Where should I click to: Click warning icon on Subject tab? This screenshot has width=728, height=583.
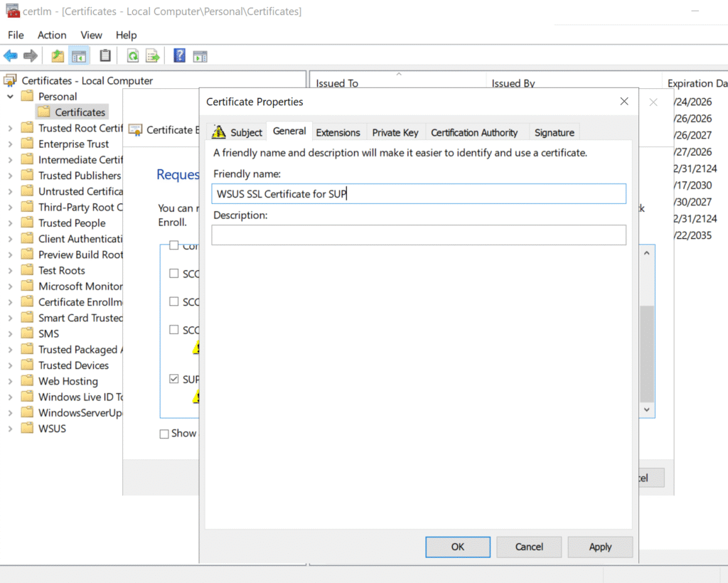coord(219,132)
